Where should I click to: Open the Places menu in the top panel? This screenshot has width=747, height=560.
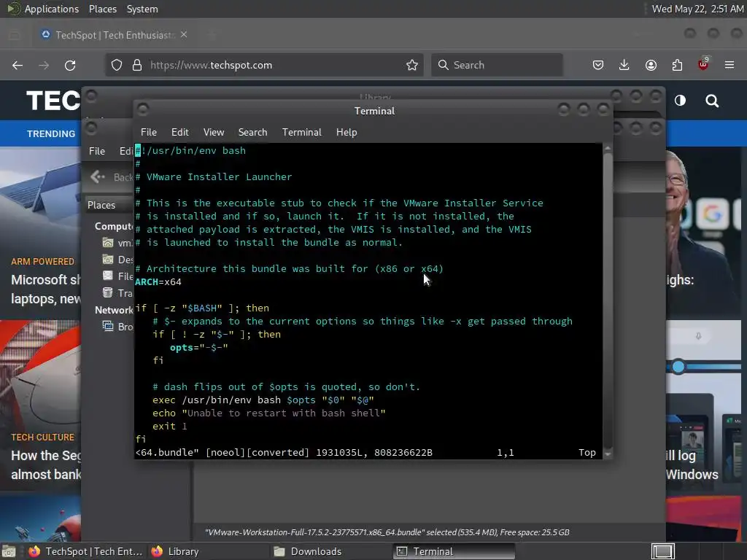102,9
